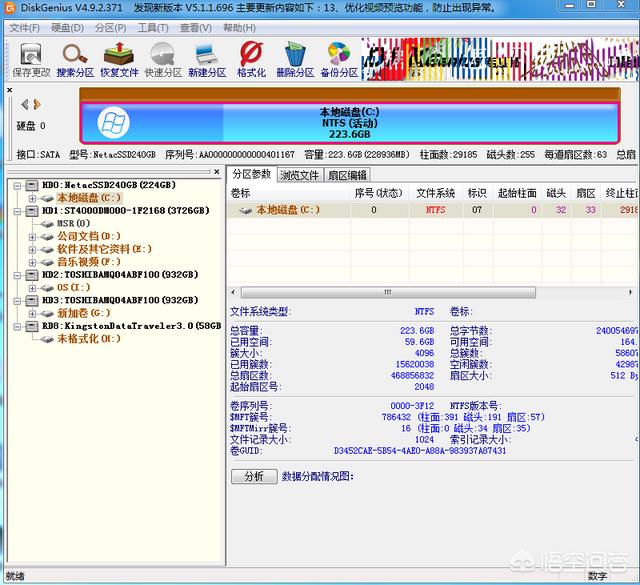Click the MSR(0) partition icon in tree

47,224
